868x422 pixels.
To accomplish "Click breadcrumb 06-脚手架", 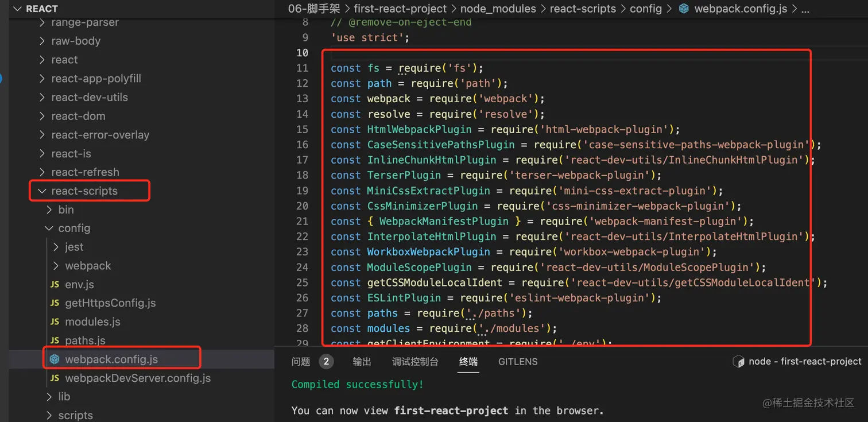I will tap(314, 9).
